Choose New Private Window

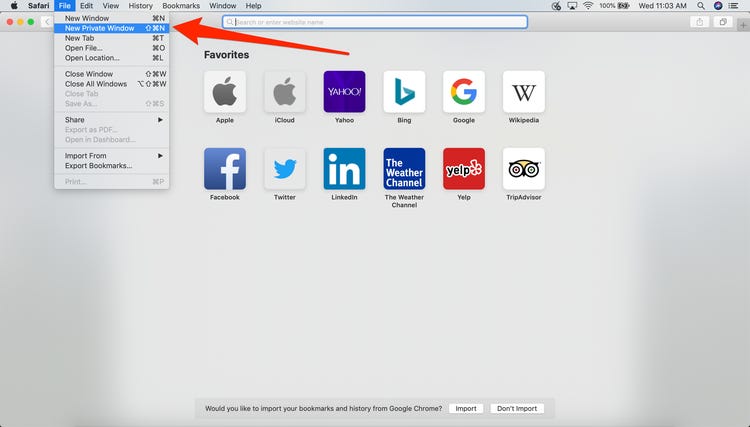[x=111, y=28]
